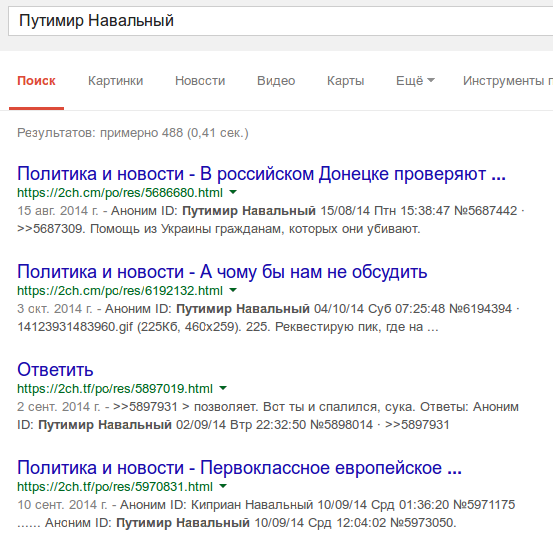Screen dimensions: 553x544
Task: Expand arrow next to 5970831.html URL
Action: click(223, 486)
